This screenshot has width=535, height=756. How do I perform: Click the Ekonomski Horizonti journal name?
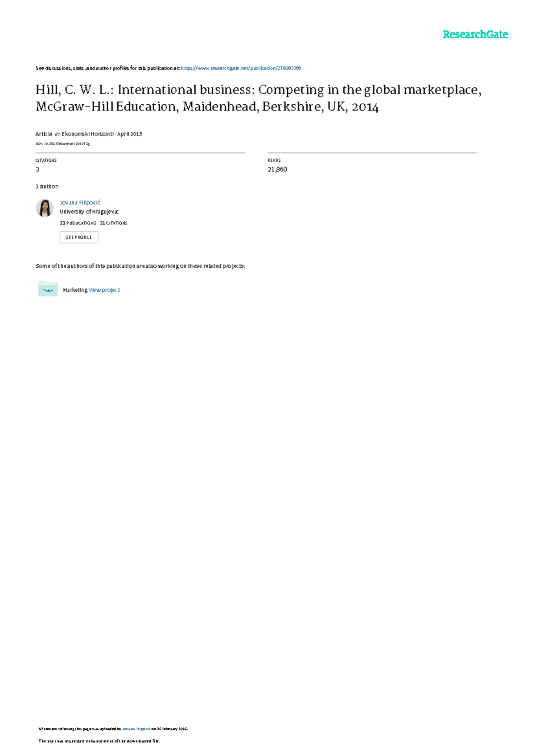point(87,134)
